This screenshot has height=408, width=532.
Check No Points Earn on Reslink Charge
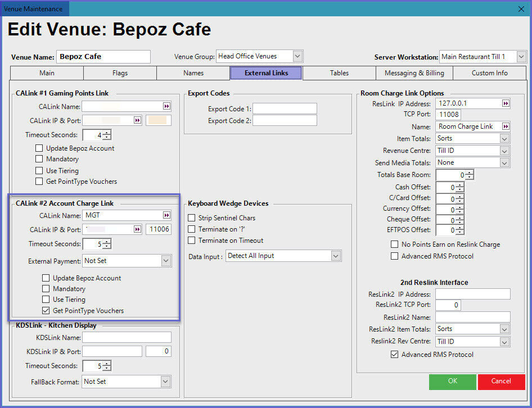point(395,244)
